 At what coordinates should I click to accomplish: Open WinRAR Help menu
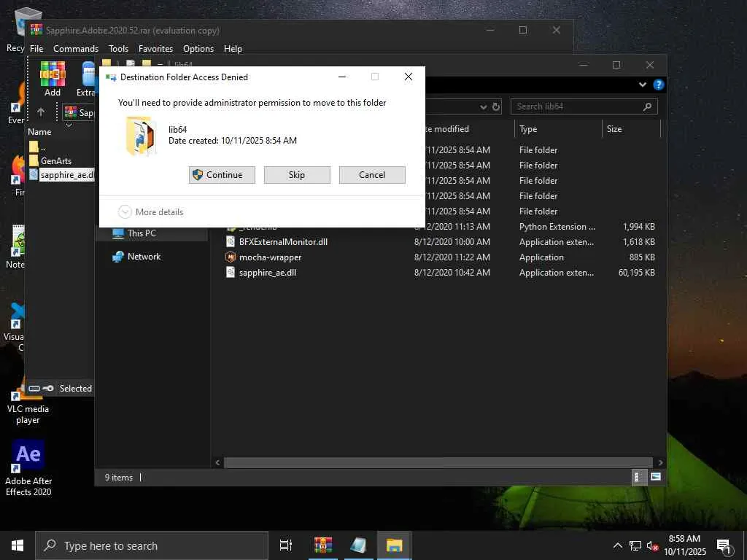tap(233, 49)
